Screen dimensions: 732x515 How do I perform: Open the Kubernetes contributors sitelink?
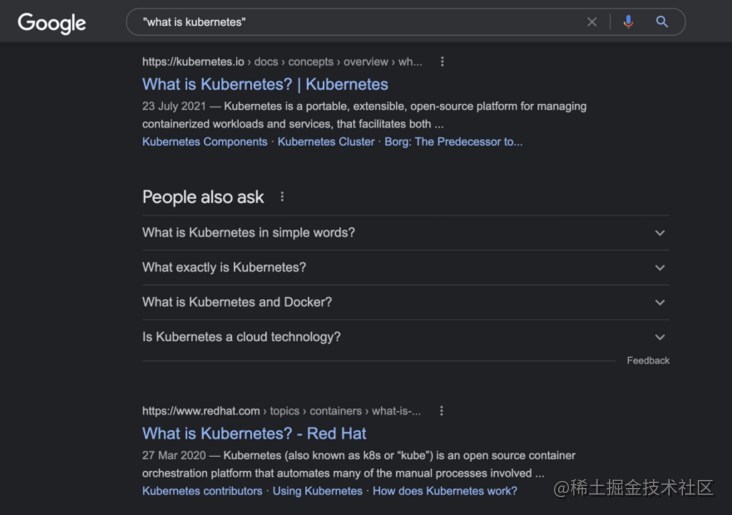coord(202,491)
